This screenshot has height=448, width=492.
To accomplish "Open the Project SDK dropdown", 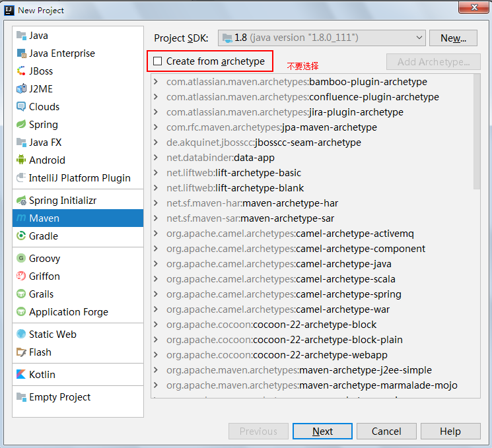I will click(322, 38).
